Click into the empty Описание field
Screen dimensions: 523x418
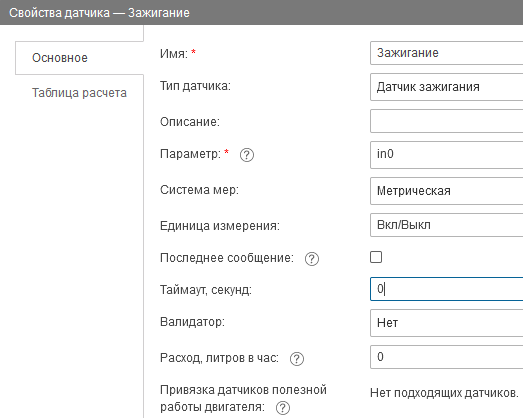pyautogui.click(x=447, y=121)
